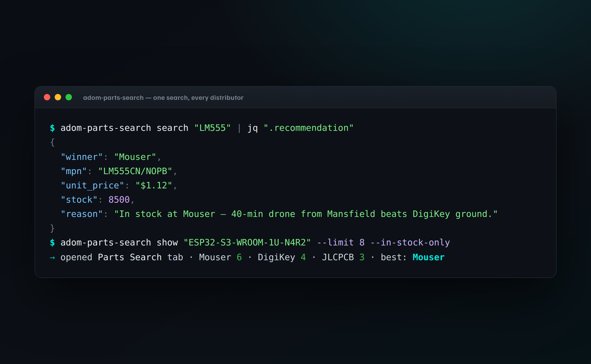Viewport: 591px width, 364px height.
Task: Click the second "$" prompt before "show"
Action: click(x=52, y=242)
